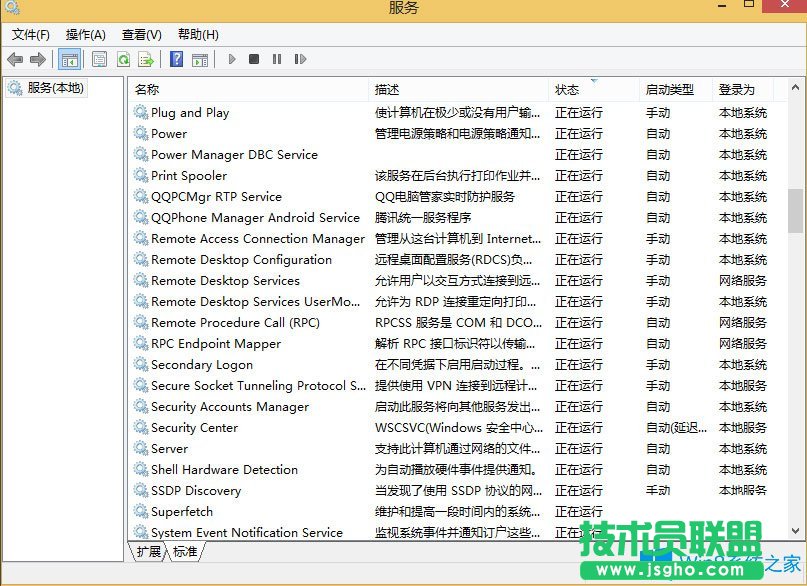Toggle the console tree panel icon
Screen dimensions: 807x586
[x=68, y=59]
